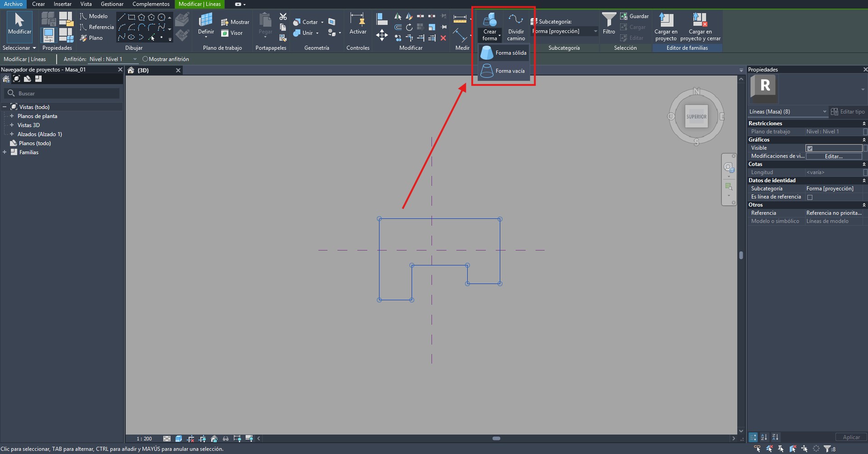Click the Filtro funnel icon
868x454 pixels.
[609, 23]
